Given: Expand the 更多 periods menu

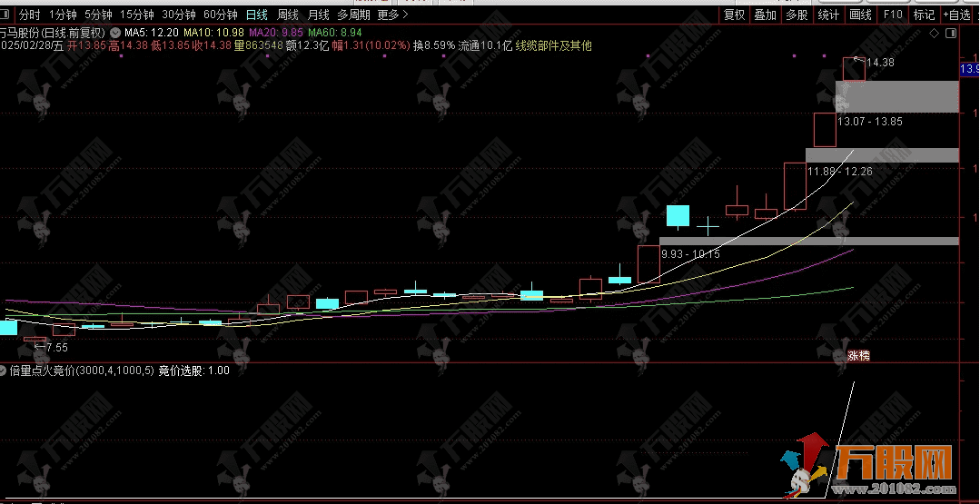Looking at the screenshot, I should click(x=392, y=15).
